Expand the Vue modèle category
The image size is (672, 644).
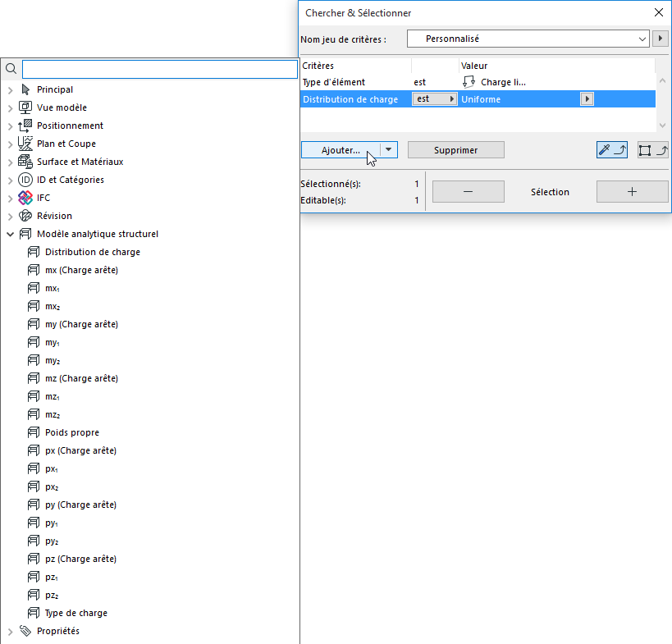tap(11, 108)
